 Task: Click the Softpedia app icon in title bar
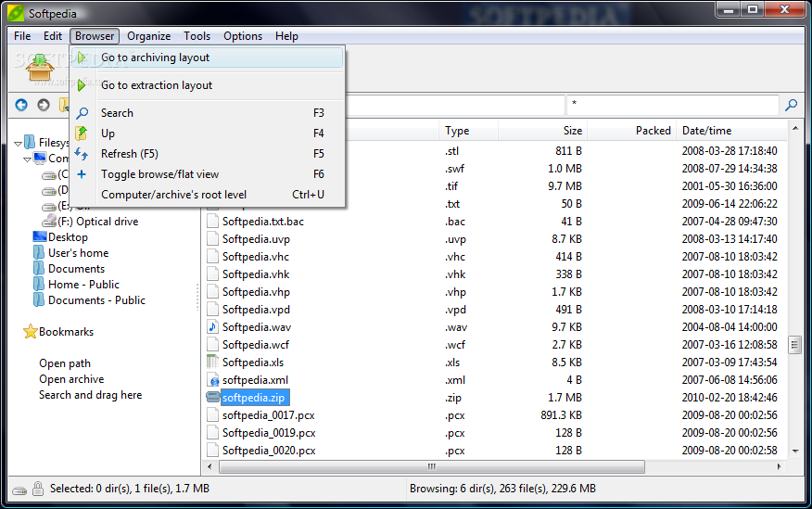tap(16, 13)
